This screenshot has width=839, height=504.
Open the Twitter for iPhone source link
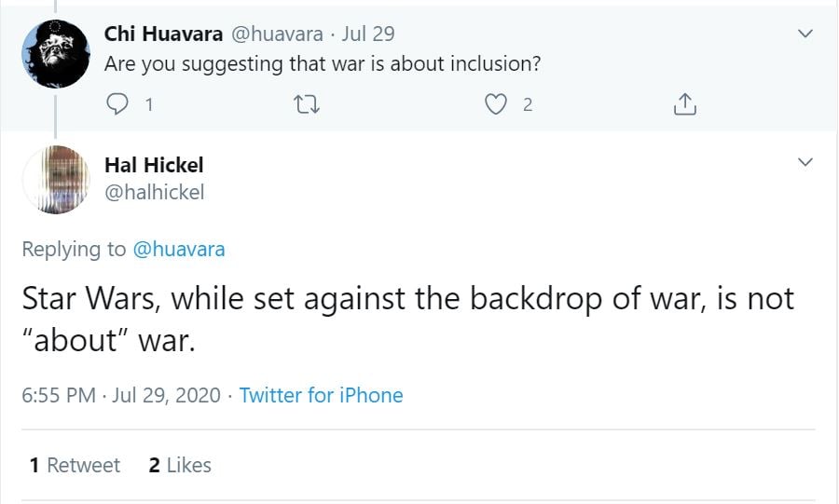321,395
